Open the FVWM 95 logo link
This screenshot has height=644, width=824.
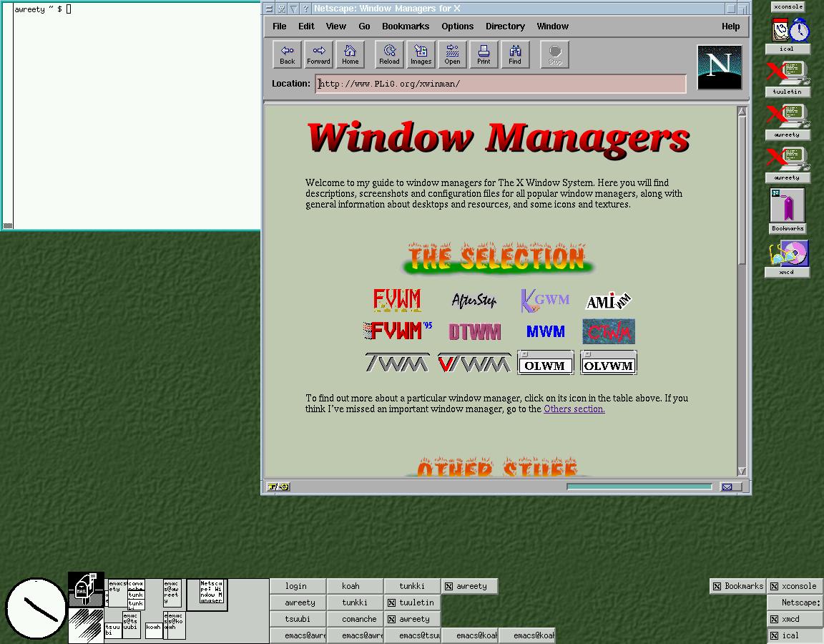coord(397,331)
